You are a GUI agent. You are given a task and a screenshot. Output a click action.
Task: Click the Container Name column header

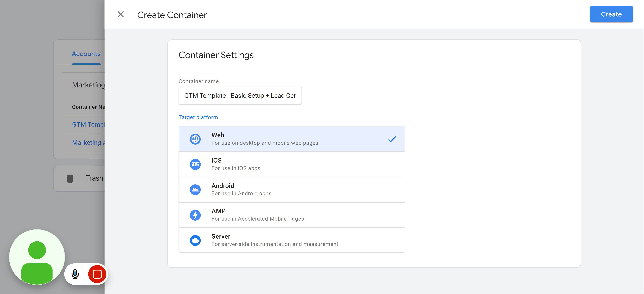[x=88, y=107]
